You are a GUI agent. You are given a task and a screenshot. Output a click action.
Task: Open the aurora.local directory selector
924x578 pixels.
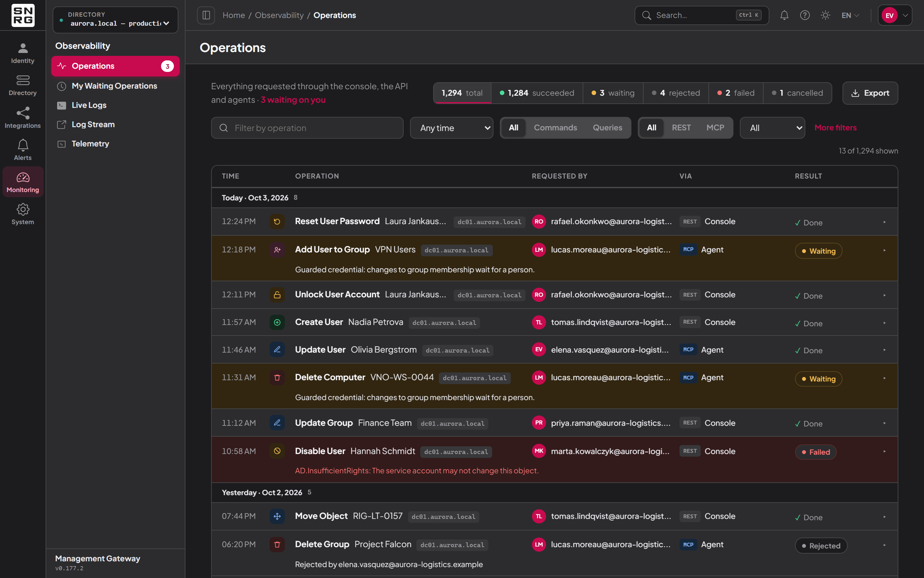click(x=115, y=20)
